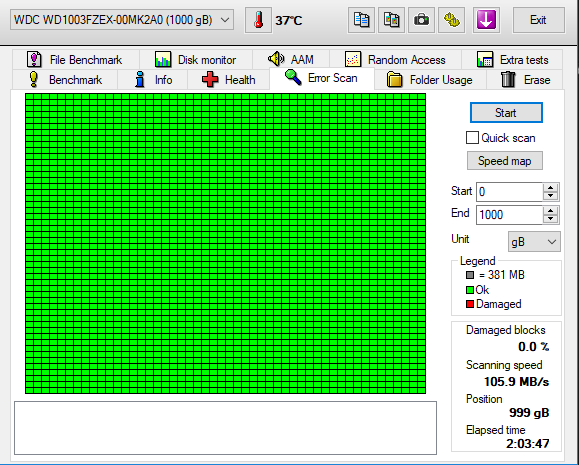This screenshot has width=579, height=465.
Task: Expand the Unit gB dropdown
Action: point(534,242)
